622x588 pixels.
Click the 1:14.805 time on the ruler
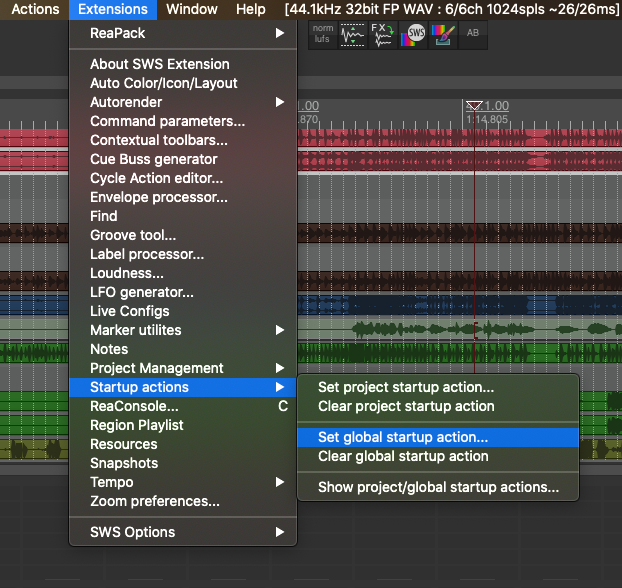coord(487,119)
